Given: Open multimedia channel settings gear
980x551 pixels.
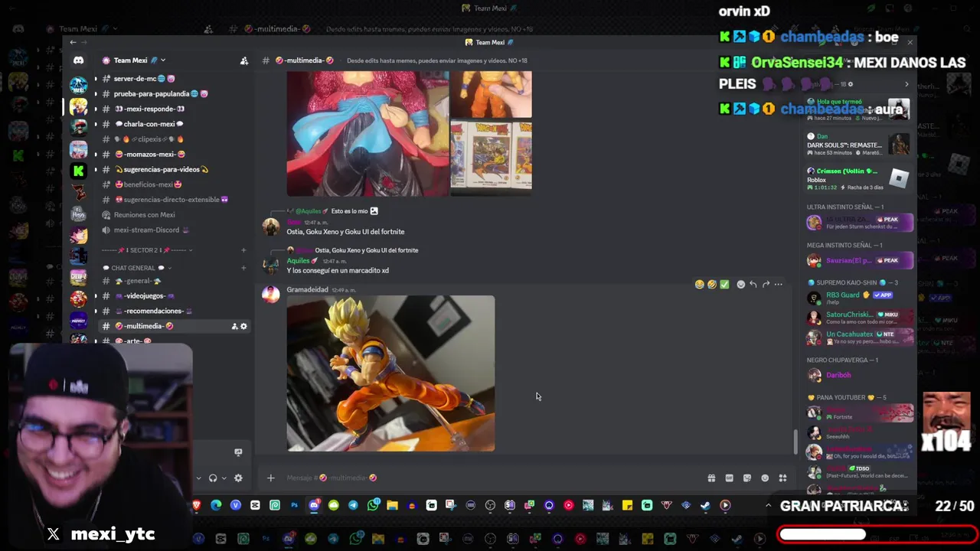Looking at the screenshot, I should (244, 327).
